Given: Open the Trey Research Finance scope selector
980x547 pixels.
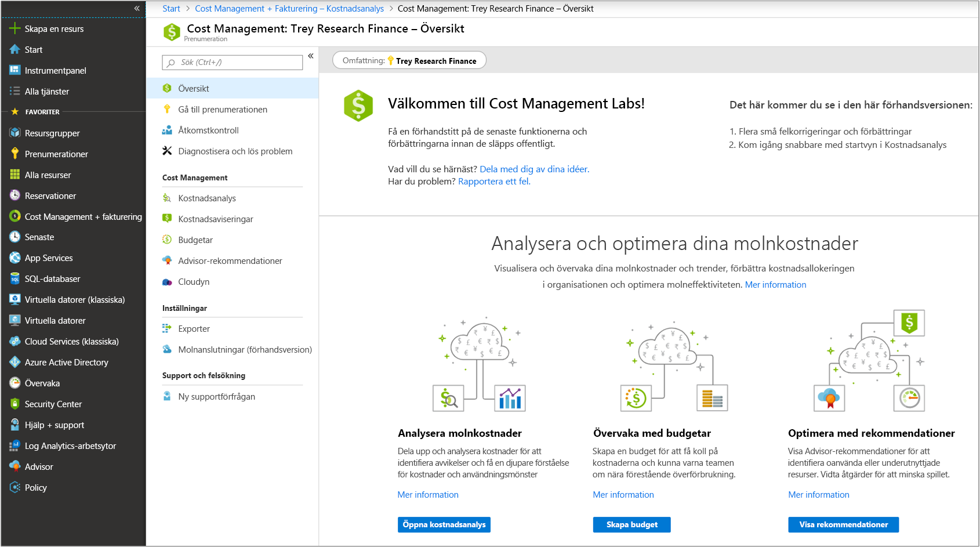Looking at the screenshot, I should pyautogui.click(x=409, y=60).
